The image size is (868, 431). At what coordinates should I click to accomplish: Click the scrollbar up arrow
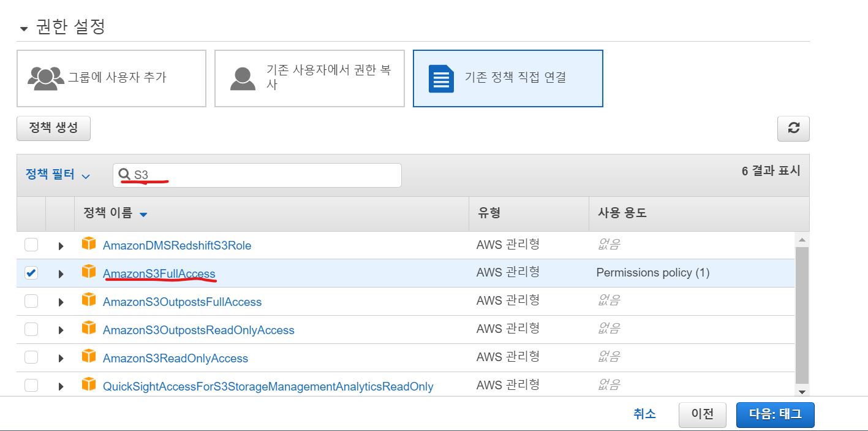click(x=802, y=238)
